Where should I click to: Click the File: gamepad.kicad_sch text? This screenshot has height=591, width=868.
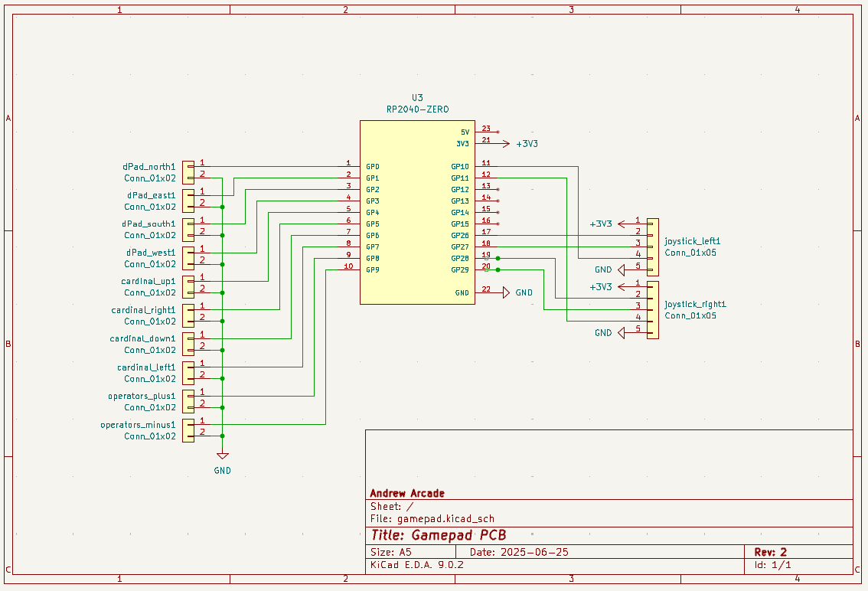coord(432,519)
